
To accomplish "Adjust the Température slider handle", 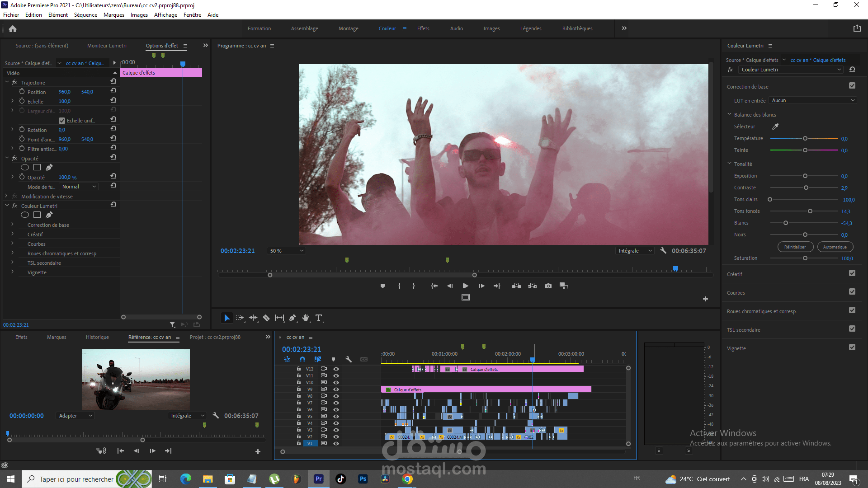I will 805,138.
